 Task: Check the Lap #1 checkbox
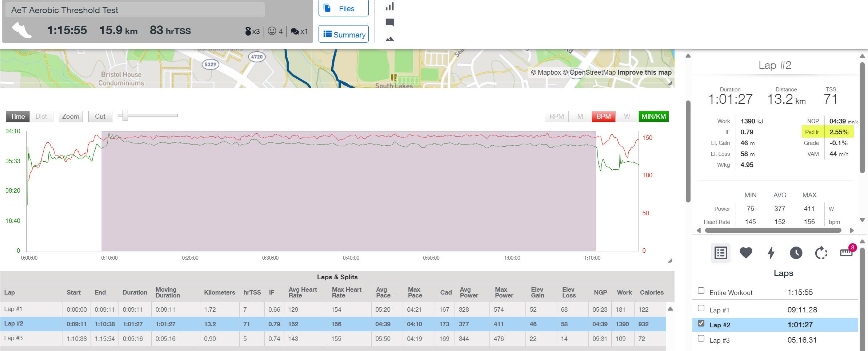[701, 308]
